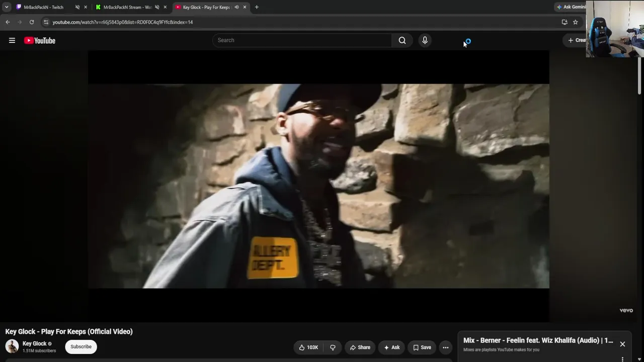
Task: Go back with browser back arrow
Action: pyautogui.click(x=8, y=22)
